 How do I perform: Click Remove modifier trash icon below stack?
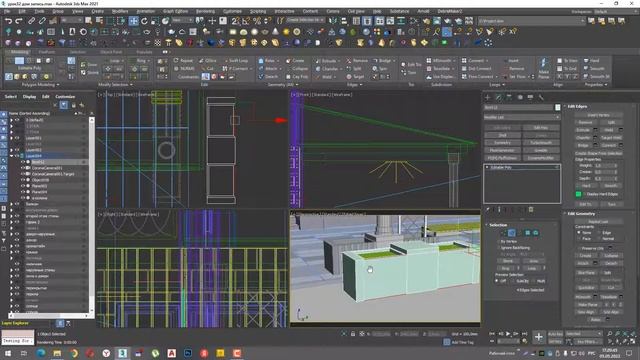click(531, 209)
